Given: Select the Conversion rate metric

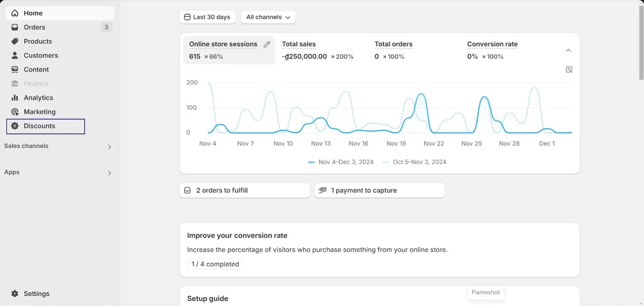Looking at the screenshot, I should pyautogui.click(x=507, y=50).
